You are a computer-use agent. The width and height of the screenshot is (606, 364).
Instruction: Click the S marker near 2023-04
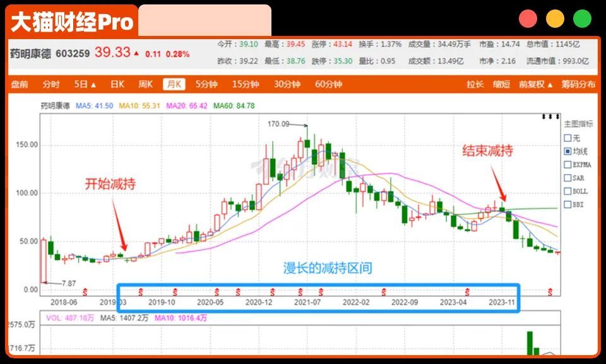tap(467, 291)
